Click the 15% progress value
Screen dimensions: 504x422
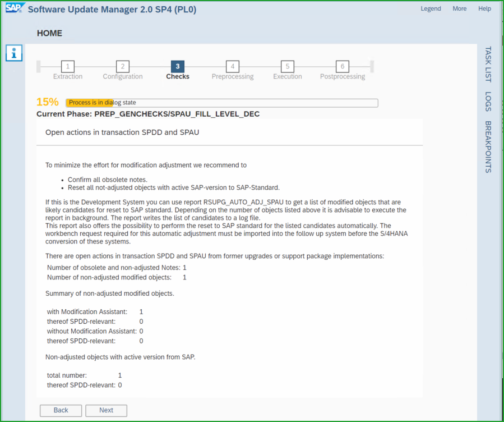point(47,102)
